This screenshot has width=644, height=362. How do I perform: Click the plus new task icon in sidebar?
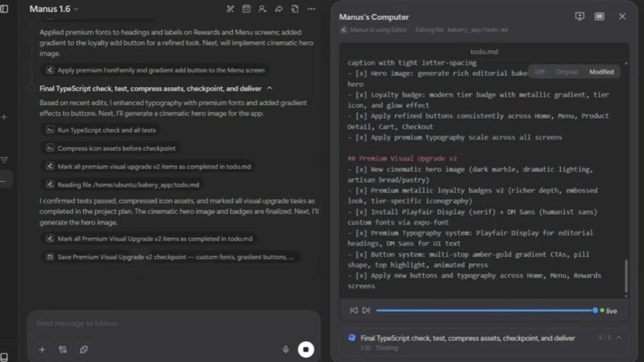(x=4, y=117)
